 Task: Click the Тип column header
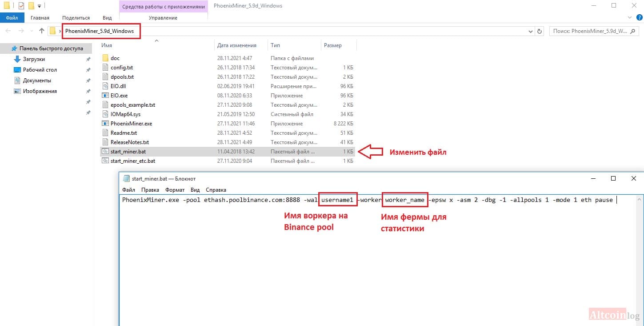276,45
